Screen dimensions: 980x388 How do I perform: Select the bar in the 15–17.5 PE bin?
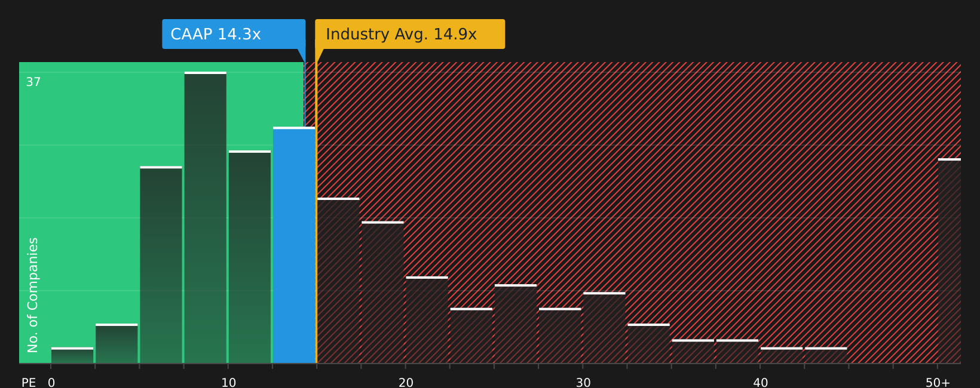338,281
